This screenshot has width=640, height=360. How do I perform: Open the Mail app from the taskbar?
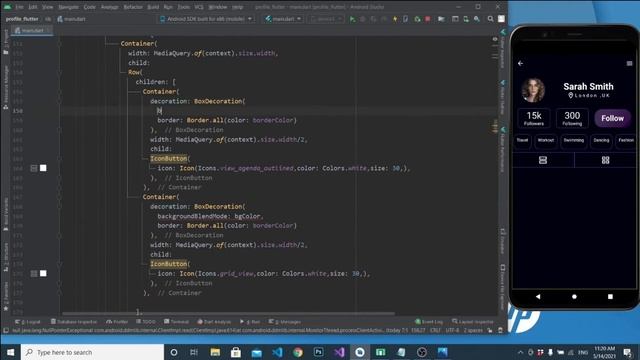pos(257,352)
